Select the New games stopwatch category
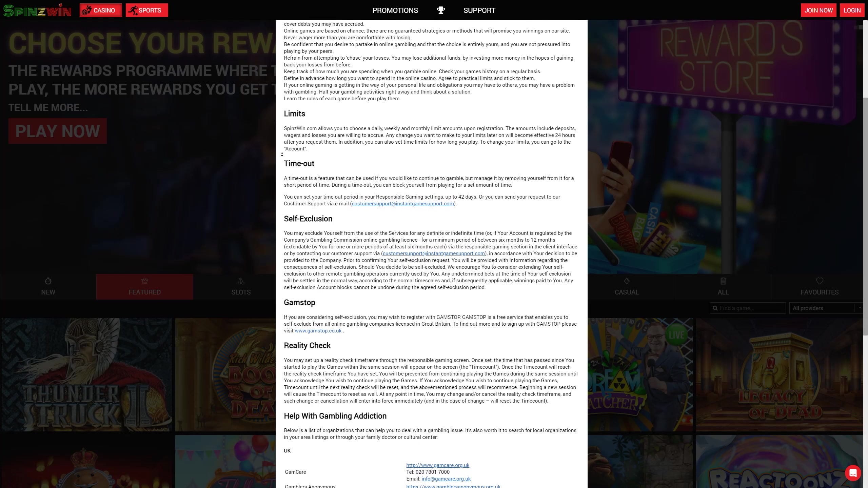 pos(48,287)
